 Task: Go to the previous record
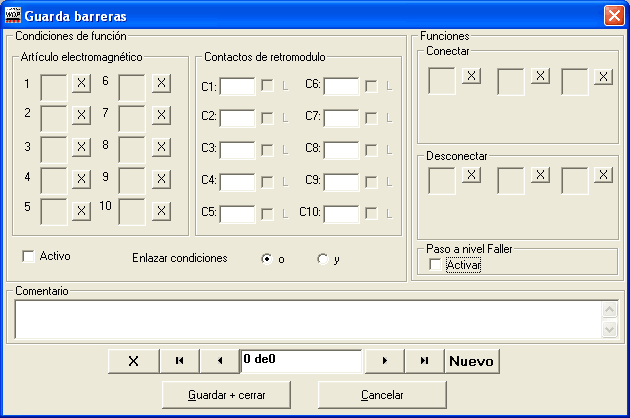[x=220, y=361]
